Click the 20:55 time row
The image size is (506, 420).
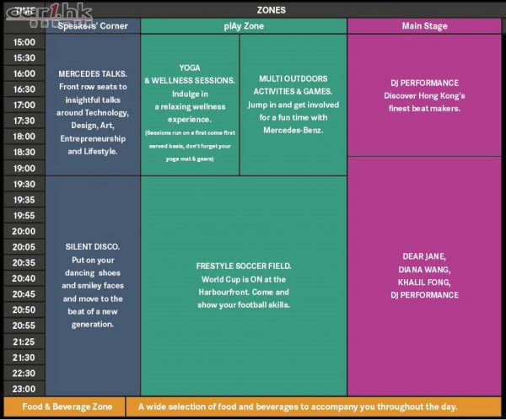click(x=24, y=326)
